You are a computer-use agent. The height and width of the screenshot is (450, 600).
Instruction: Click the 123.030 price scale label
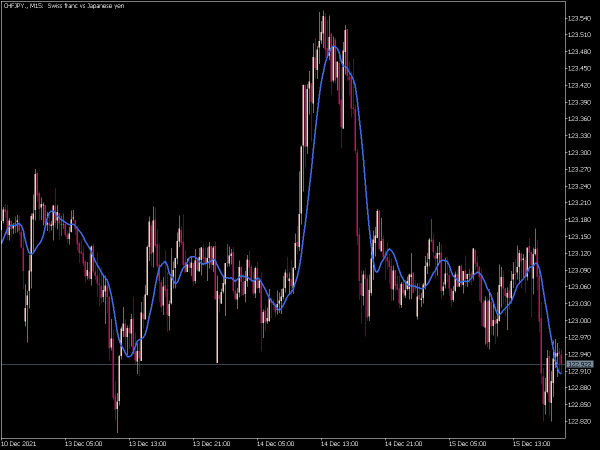click(579, 303)
